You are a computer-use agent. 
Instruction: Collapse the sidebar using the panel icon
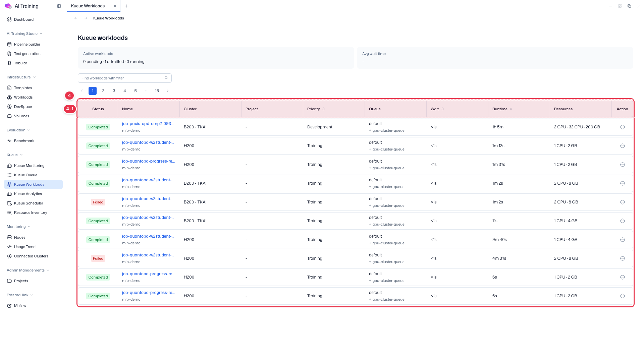(59, 6)
